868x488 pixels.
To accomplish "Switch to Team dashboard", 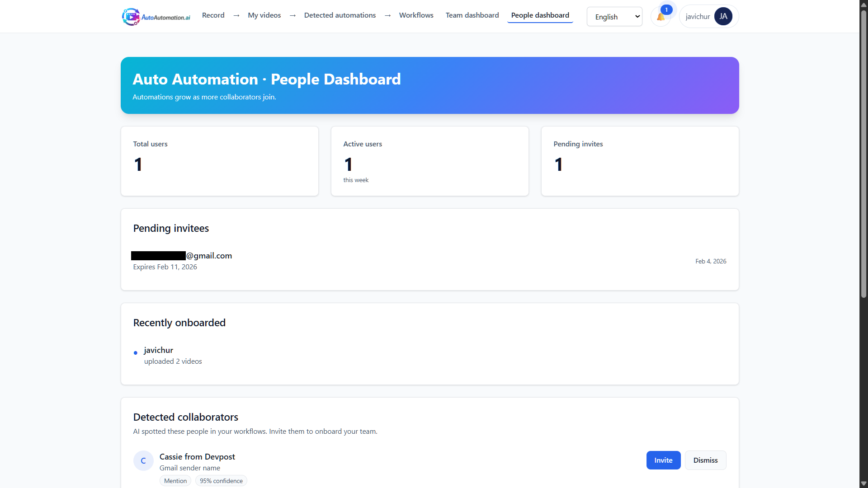I will (472, 15).
